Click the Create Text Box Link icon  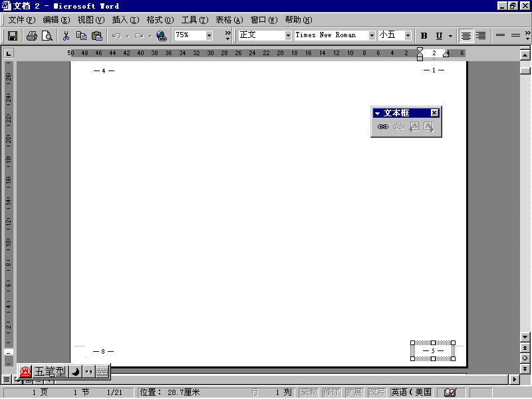point(382,127)
